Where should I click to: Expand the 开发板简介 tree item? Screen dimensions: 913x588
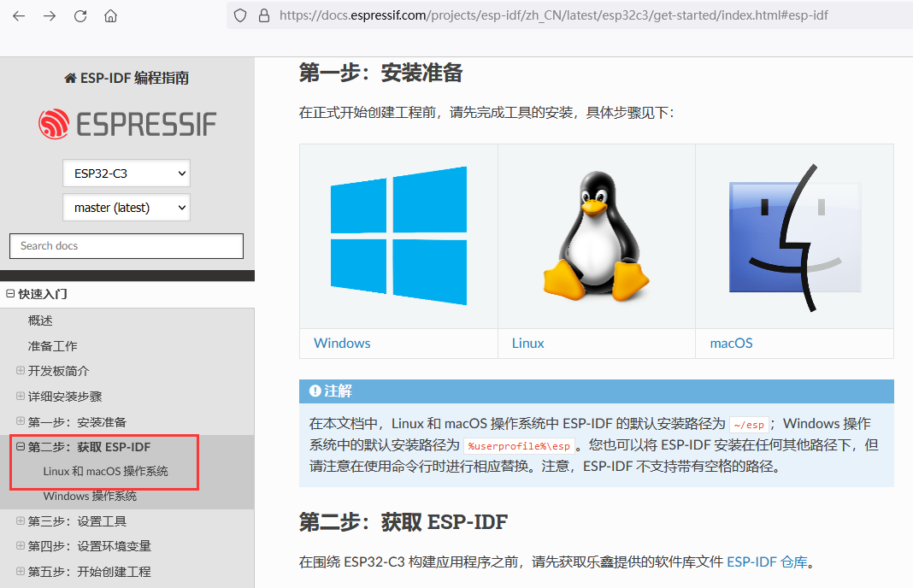coord(21,371)
